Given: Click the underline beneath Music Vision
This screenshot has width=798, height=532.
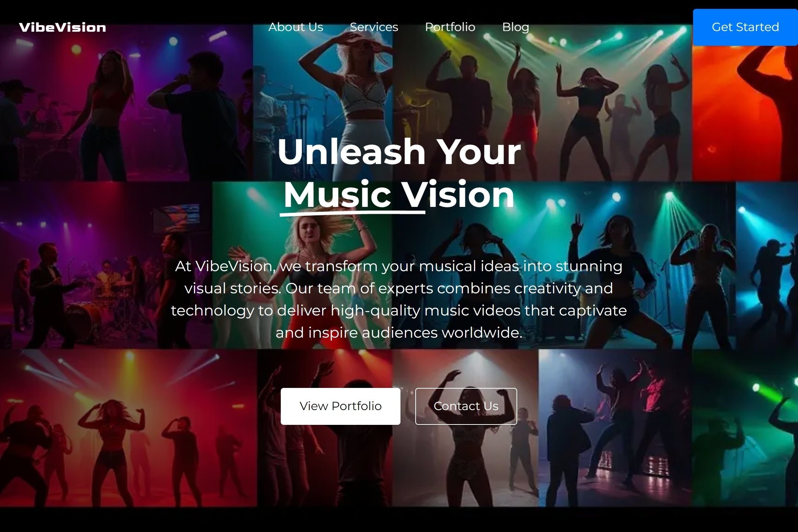Looking at the screenshot, I should 352,213.
